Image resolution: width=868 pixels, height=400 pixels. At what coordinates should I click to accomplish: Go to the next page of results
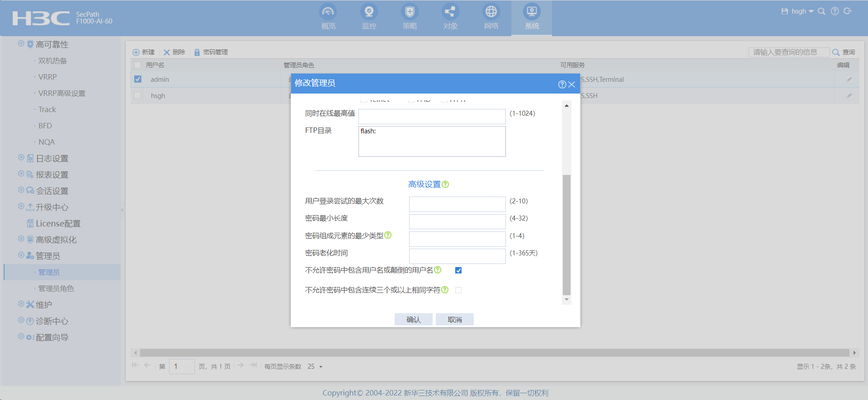point(241,365)
